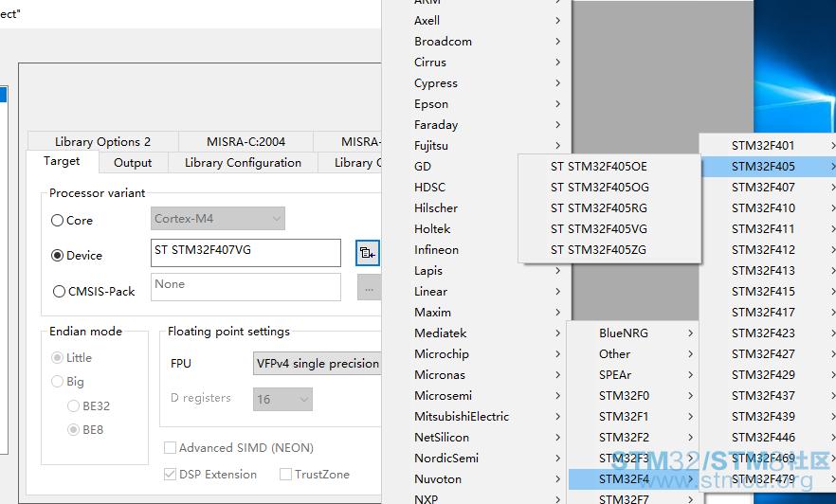Switch to the Output tab
The height and width of the screenshot is (504, 836).
point(133,163)
